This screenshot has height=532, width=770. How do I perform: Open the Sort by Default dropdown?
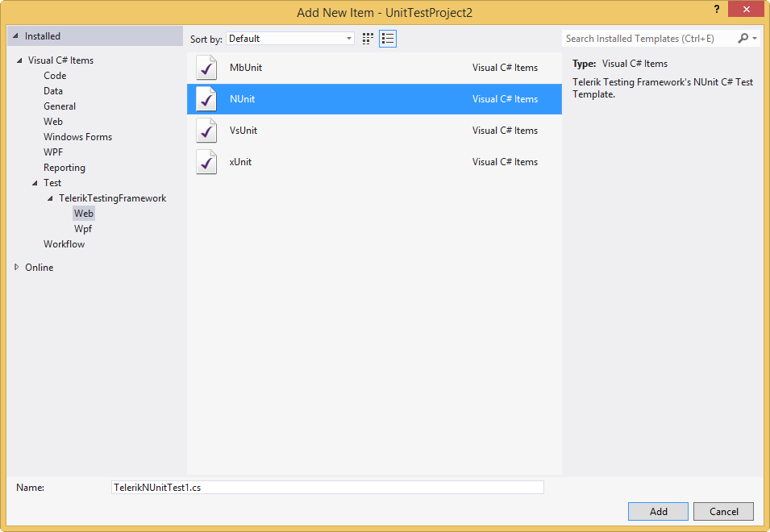(x=290, y=39)
